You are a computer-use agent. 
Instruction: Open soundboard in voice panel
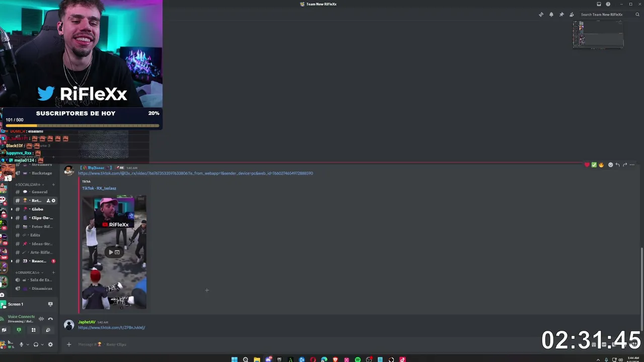[x=48, y=330]
